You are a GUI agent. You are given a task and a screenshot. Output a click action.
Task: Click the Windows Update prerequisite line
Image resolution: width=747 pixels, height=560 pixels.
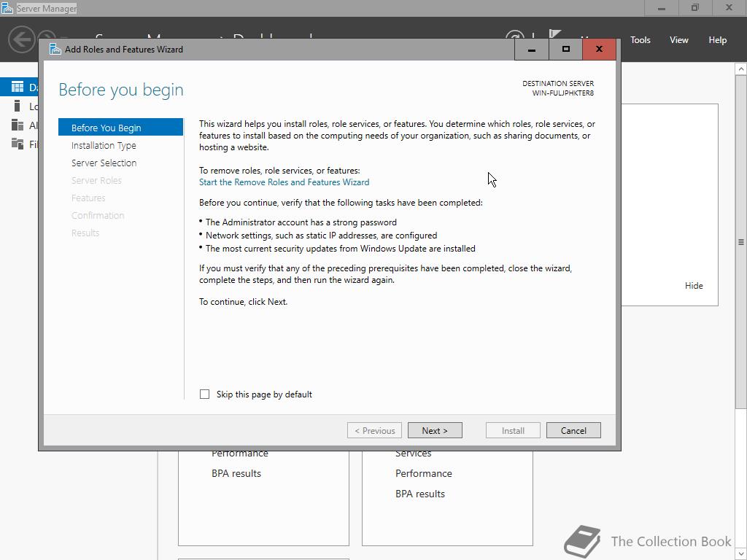[340, 249]
